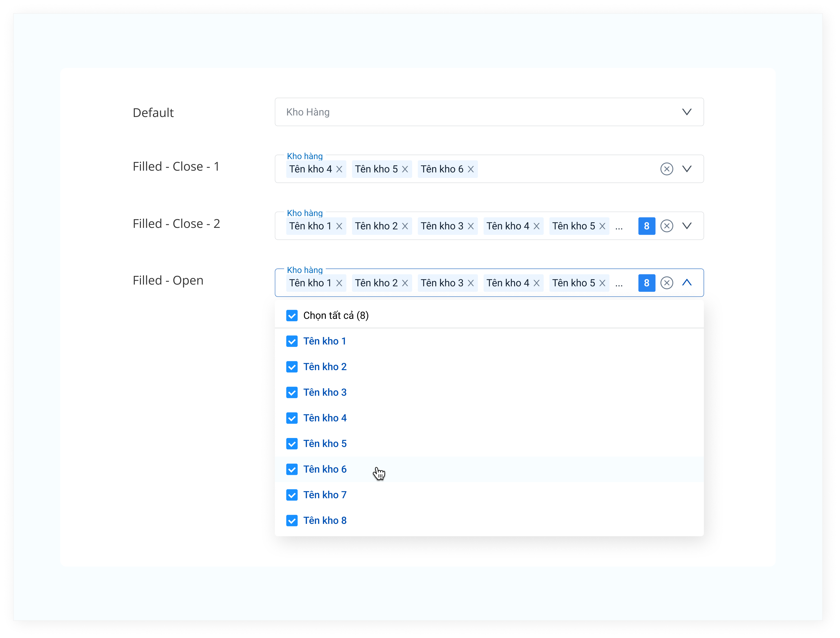Select Tên kho 6 option in list

tap(325, 469)
